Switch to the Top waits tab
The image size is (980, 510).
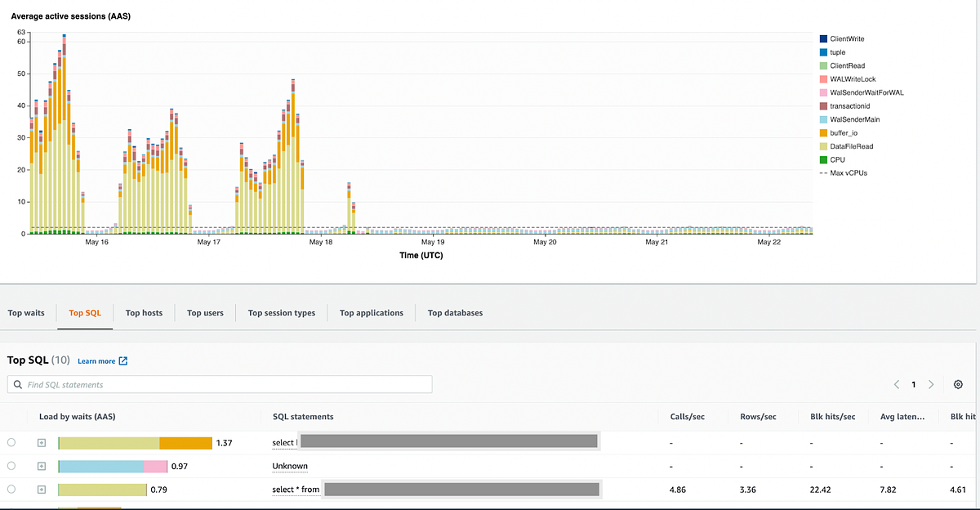[27, 312]
